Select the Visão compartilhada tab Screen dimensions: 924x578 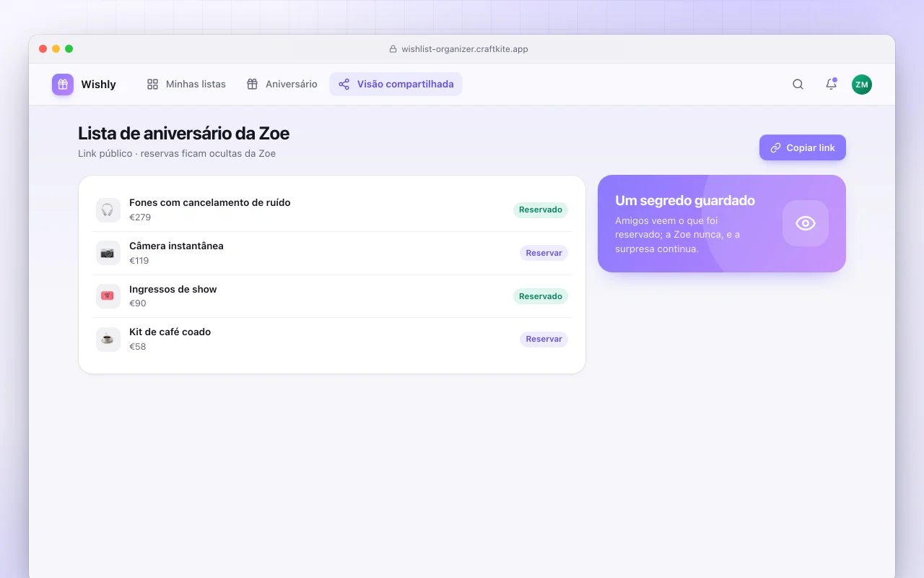396,85
